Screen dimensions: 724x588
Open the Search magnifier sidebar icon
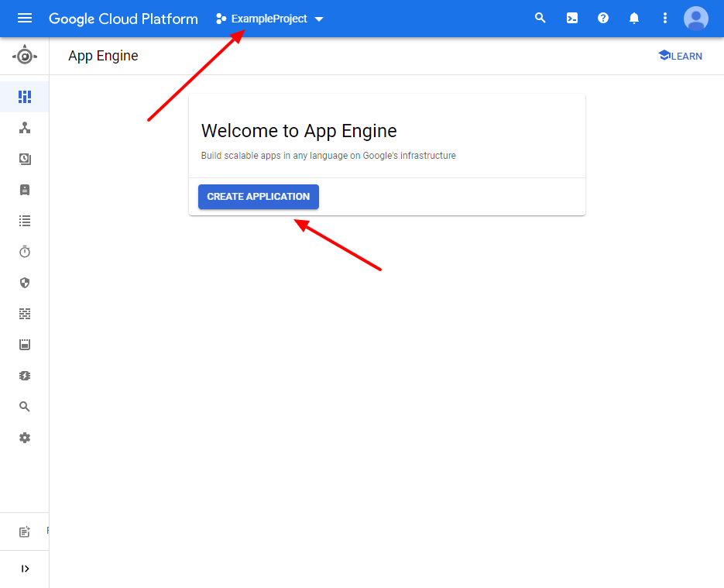click(25, 407)
